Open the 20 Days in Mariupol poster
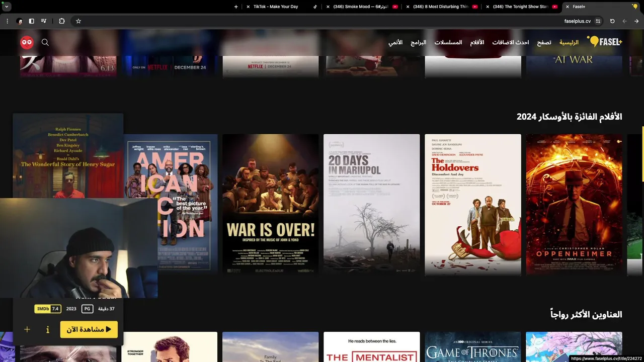Viewport: 644px width, 362px height. [371, 205]
